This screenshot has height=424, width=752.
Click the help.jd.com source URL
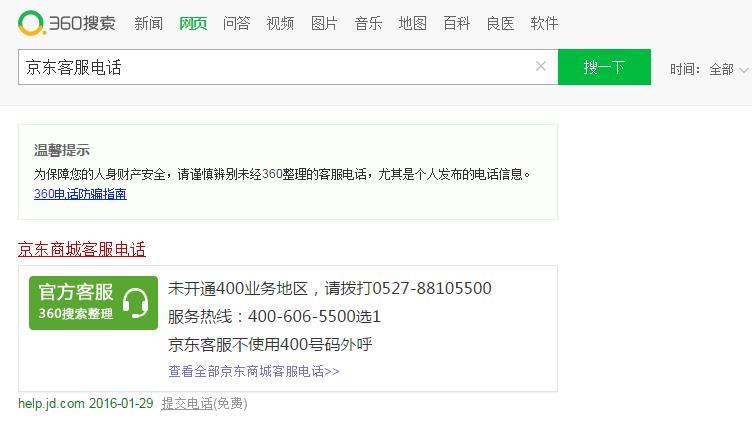(x=51, y=403)
